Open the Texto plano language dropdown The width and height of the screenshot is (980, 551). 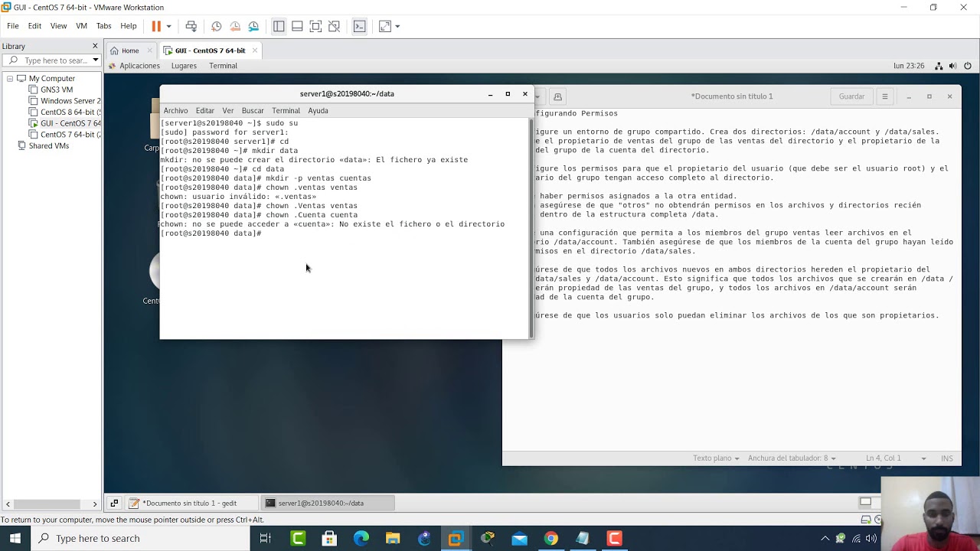716,458
